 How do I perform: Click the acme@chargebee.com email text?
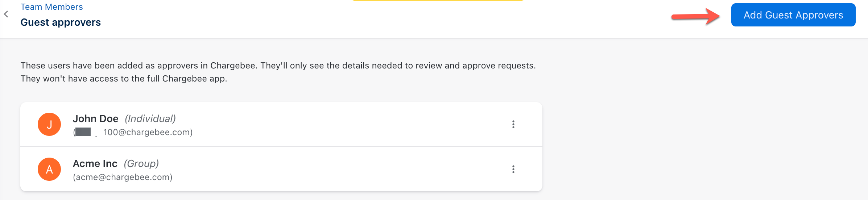(123, 177)
